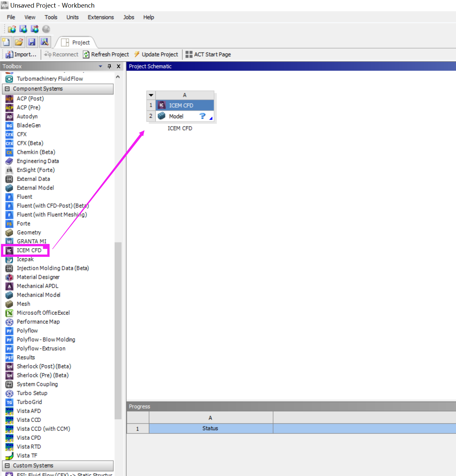Open the ACT Start Page
The height and width of the screenshot is (476, 456).
pos(208,55)
